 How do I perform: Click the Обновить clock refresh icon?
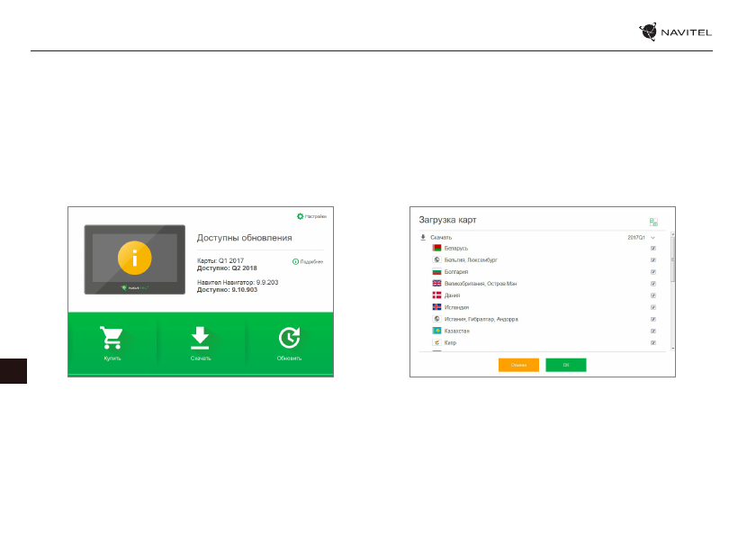click(x=289, y=337)
